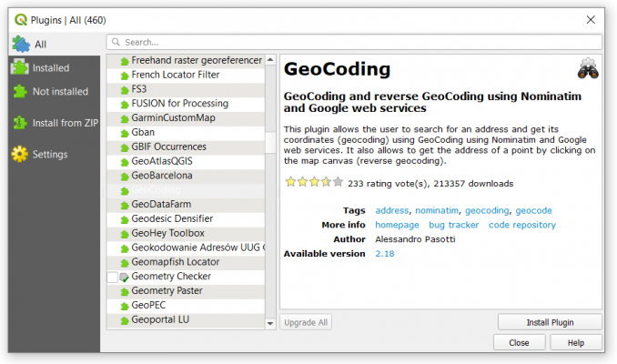Click plugin list scroll up arrow

click(270, 60)
